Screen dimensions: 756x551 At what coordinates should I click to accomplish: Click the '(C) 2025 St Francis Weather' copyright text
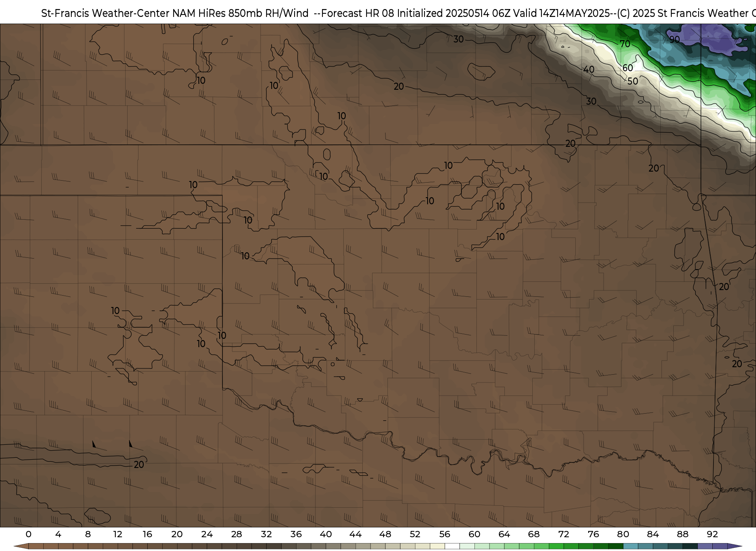(683, 13)
